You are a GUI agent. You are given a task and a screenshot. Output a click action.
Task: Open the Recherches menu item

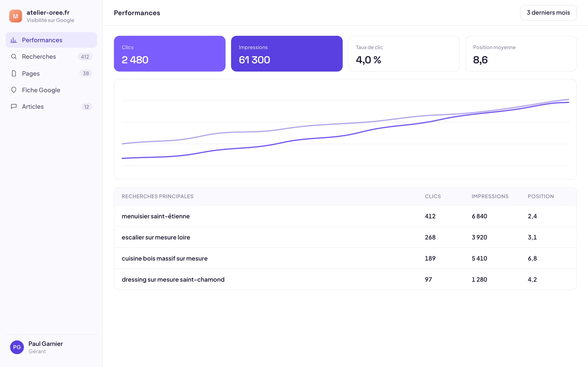pyautogui.click(x=51, y=57)
